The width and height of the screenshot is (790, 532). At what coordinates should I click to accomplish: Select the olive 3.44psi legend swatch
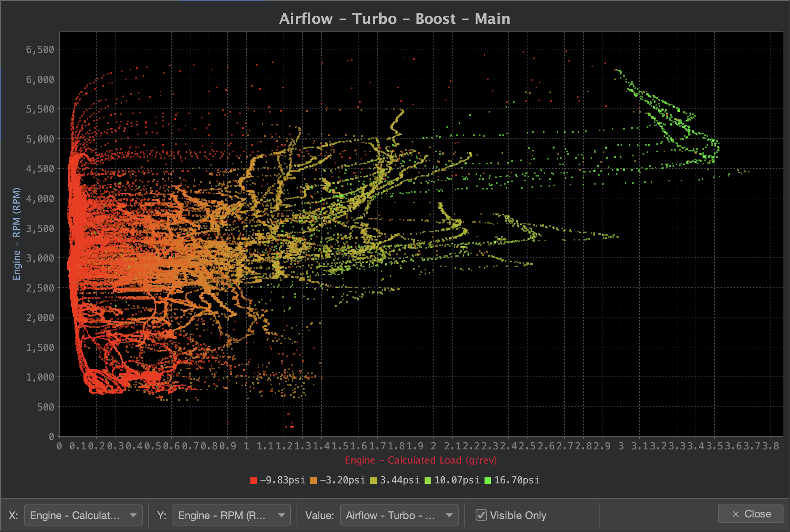(x=373, y=481)
